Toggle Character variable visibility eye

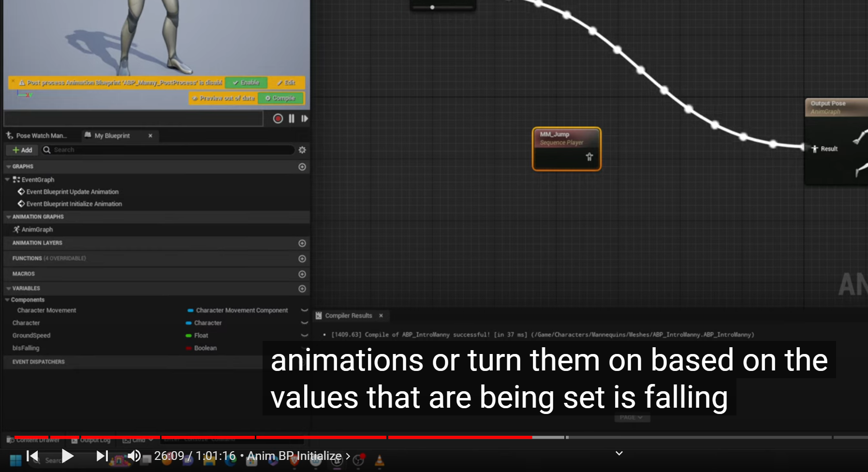pyautogui.click(x=304, y=323)
